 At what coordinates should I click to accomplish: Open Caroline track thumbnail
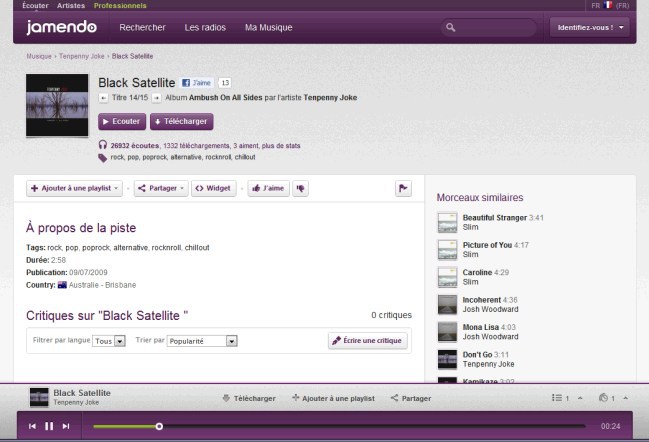(447, 277)
